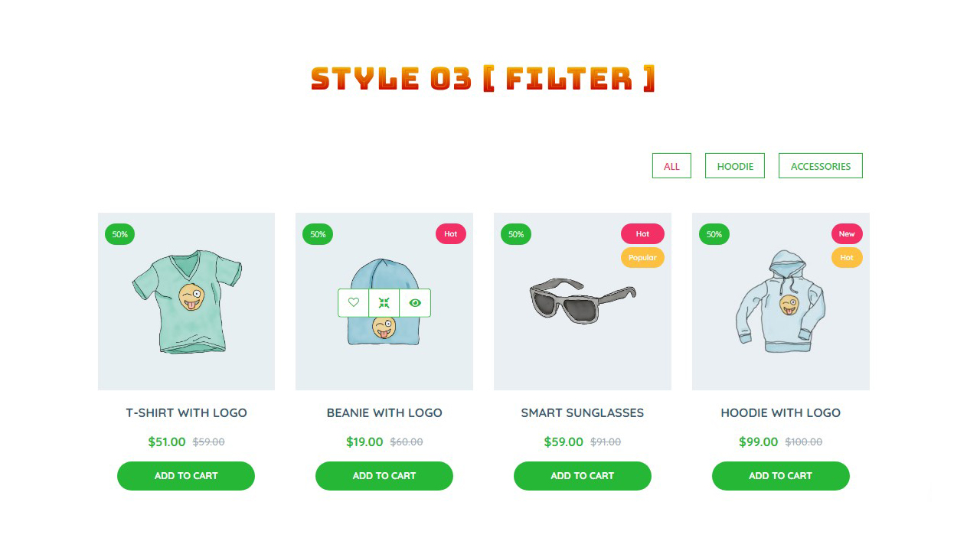Click the compare icon on the beanie

click(384, 303)
